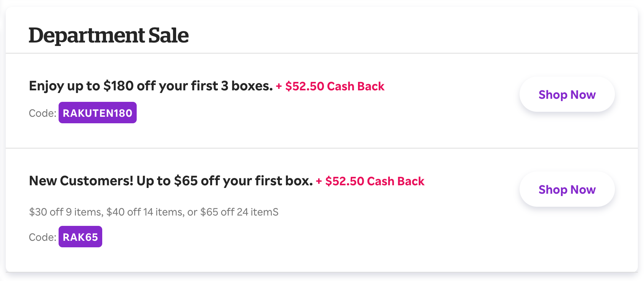The height and width of the screenshot is (281, 644).
Task: Click the "Code:" label beside RAK65
Action: [x=42, y=237]
